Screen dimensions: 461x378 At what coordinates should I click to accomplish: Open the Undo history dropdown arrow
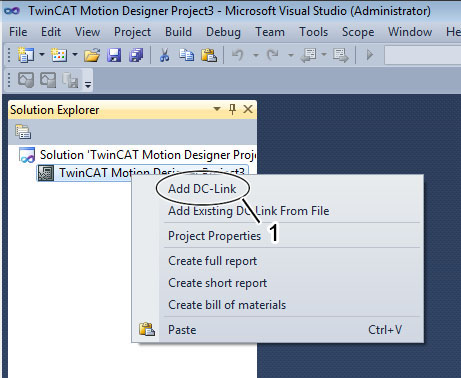click(x=256, y=55)
